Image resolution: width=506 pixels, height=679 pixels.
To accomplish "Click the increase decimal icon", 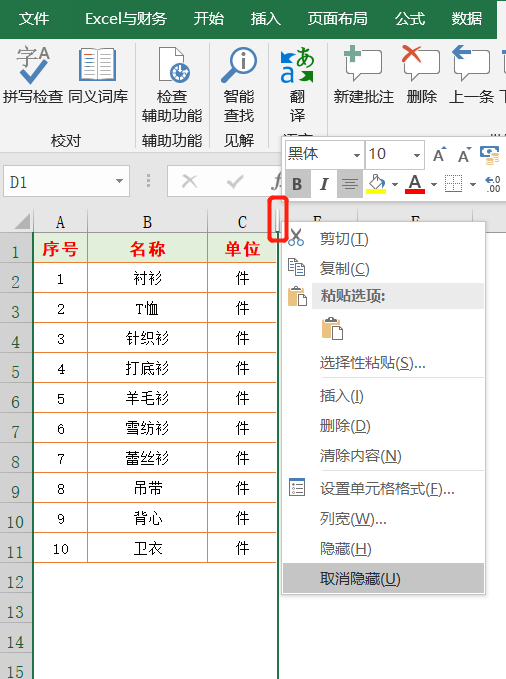I will click(x=493, y=184).
